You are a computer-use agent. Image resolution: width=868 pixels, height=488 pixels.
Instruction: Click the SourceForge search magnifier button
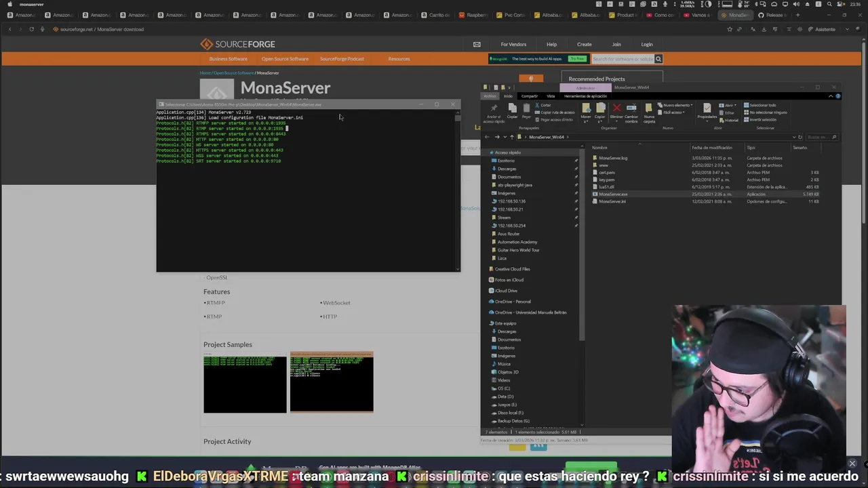coord(658,59)
